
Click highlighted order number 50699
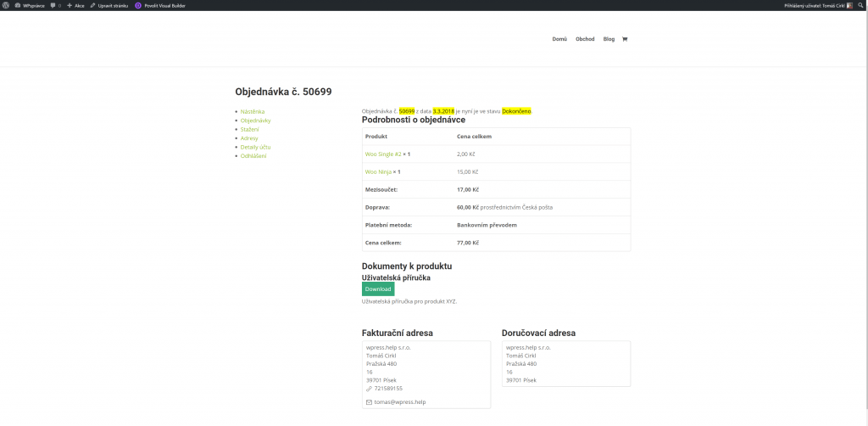pos(407,111)
